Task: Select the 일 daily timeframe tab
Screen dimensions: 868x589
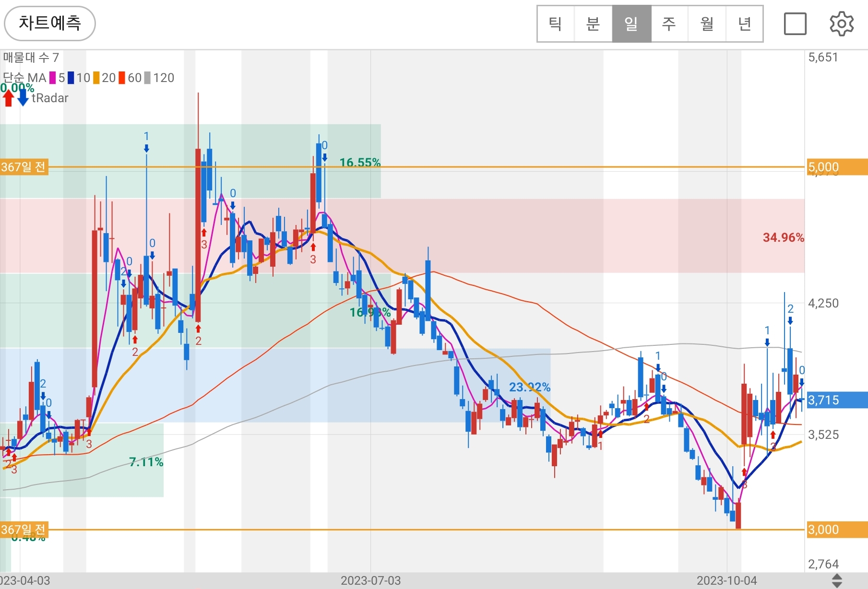Action: (x=631, y=24)
